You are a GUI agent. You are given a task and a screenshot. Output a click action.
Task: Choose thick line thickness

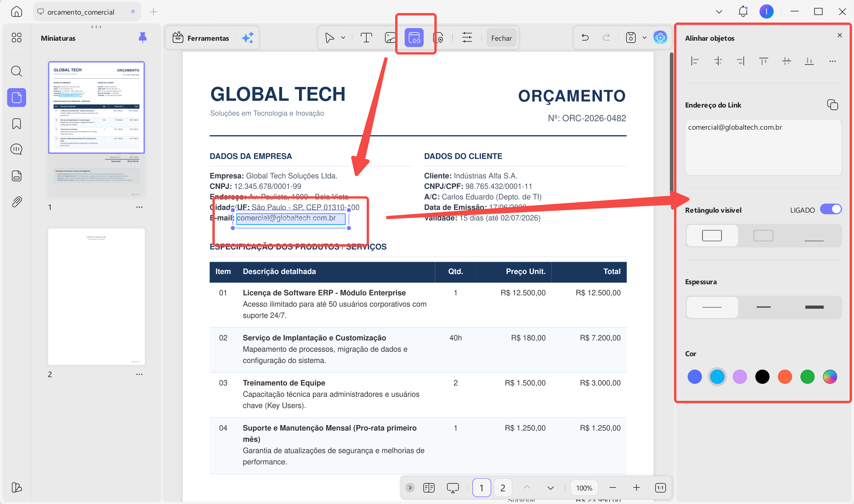[814, 307]
